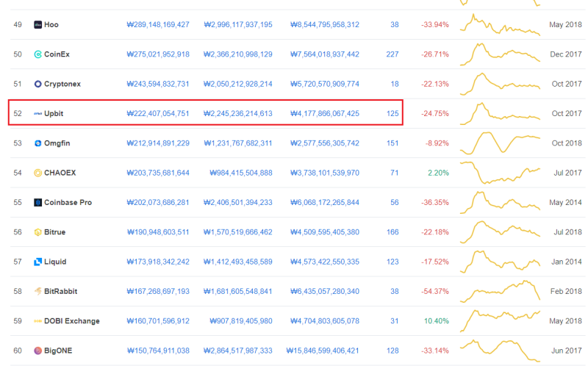Click the Cryptonex logo icon
Image resolution: width=588 pixels, height=366 pixels.
click(x=38, y=84)
